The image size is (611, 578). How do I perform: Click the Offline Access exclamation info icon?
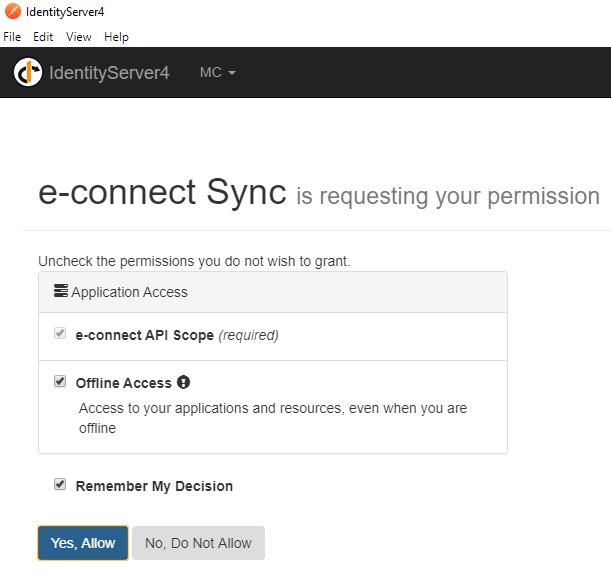(183, 382)
